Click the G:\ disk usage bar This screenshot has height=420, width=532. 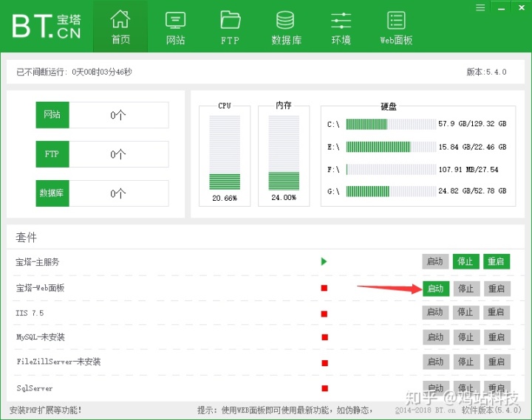coord(391,191)
